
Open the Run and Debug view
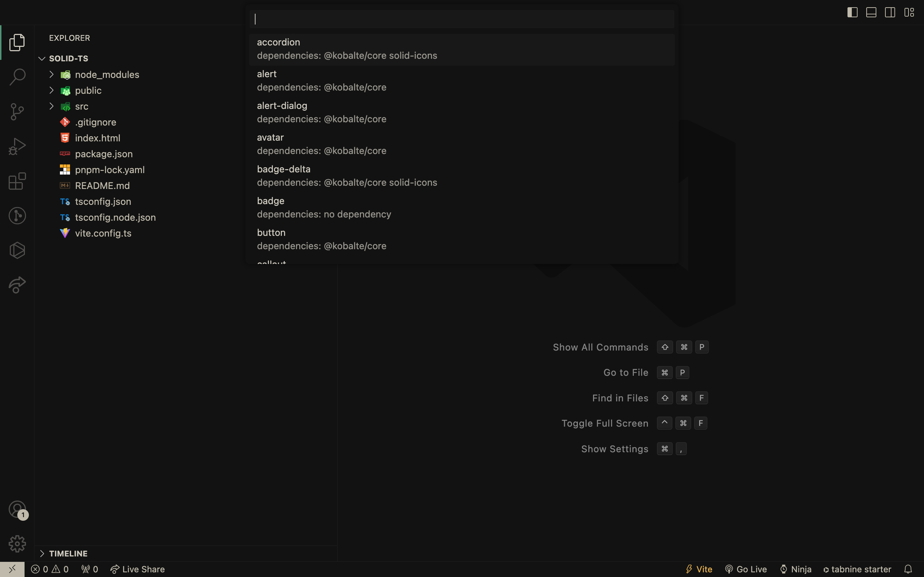(17, 146)
